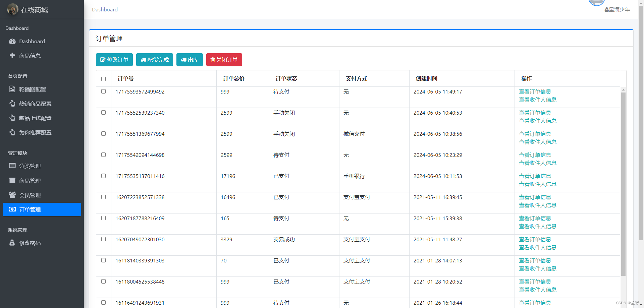Click the archive icon beside 商品管理
This screenshot has width=644, height=308.
point(12,180)
